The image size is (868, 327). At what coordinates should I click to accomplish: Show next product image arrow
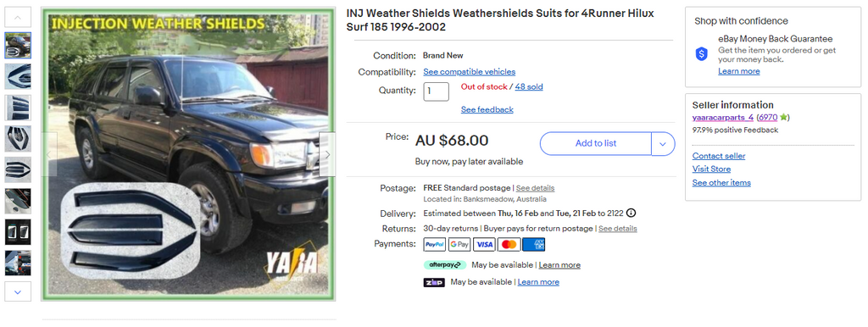tap(327, 154)
